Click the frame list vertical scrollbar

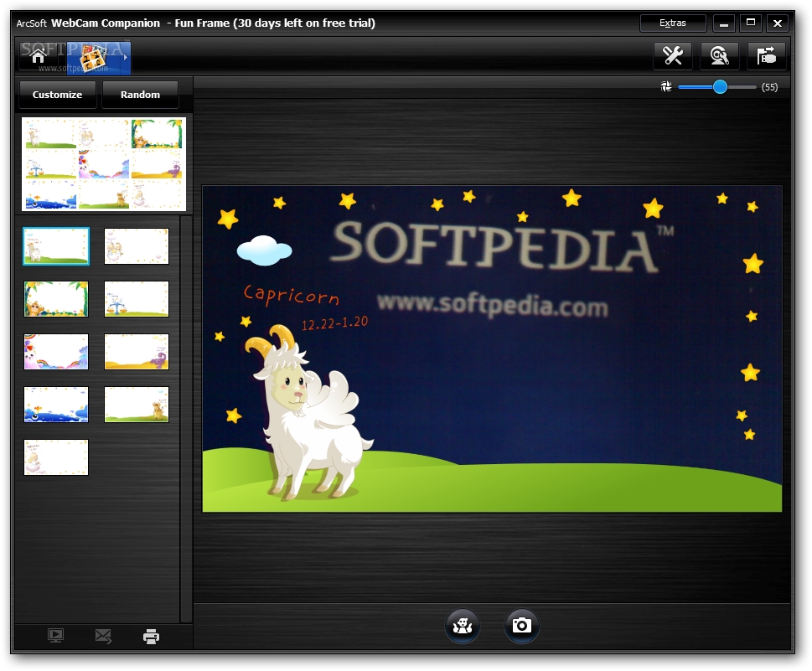click(186, 420)
